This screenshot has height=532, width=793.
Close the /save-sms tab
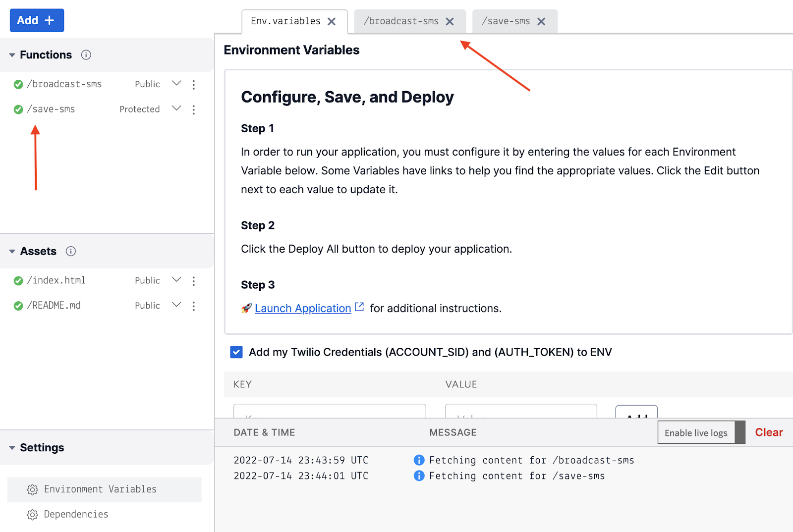(x=541, y=21)
